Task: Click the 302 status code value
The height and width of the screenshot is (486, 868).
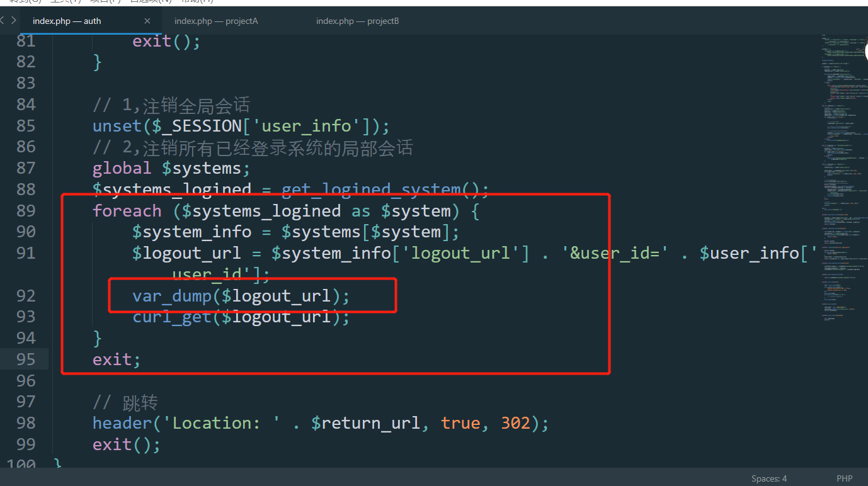Action: (x=515, y=422)
